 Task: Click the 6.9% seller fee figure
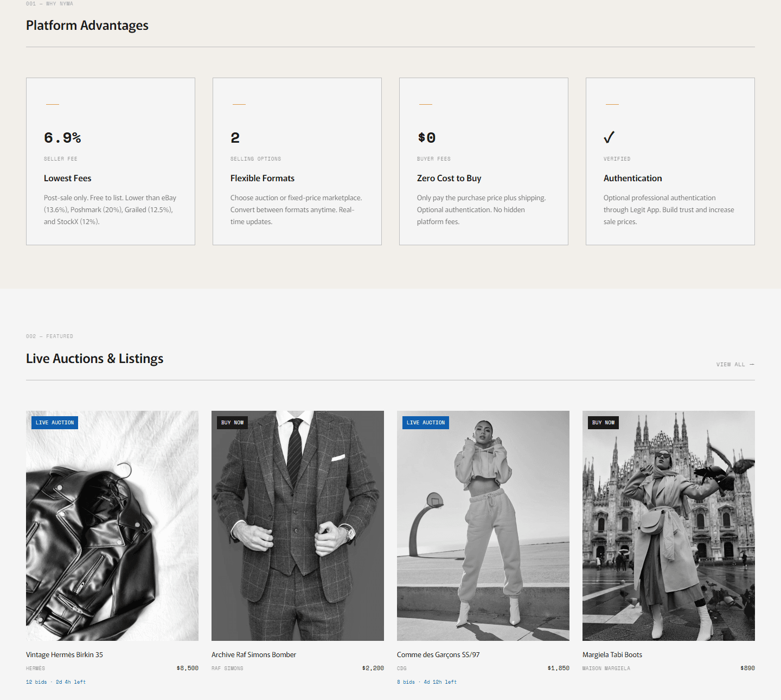pyautogui.click(x=62, y=138)
